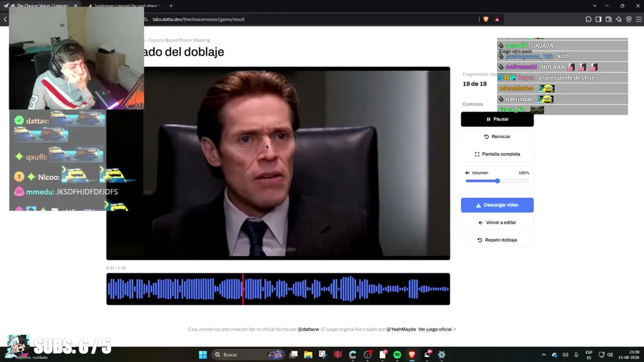
Task: Open the @YeahMaybe creator link
Action: (401, 329)
